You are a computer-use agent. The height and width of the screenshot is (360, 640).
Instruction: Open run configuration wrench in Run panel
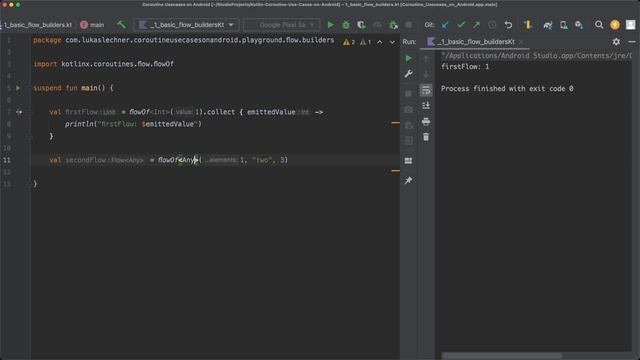[x=408, y=74]
